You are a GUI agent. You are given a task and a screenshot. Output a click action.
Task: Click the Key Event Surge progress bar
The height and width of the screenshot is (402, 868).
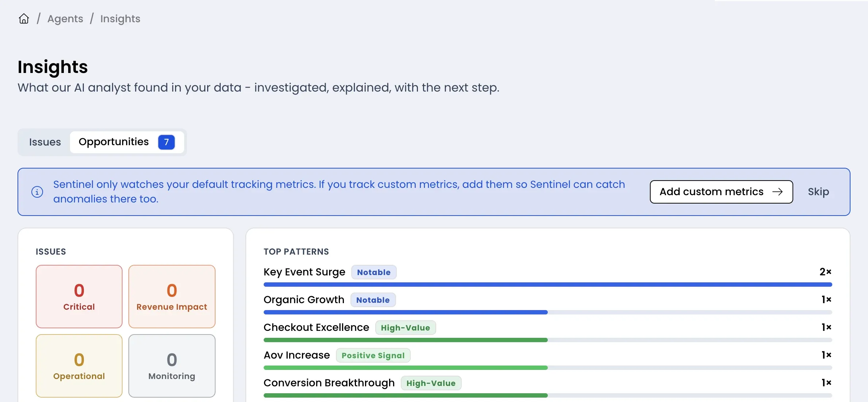[548, 285]
